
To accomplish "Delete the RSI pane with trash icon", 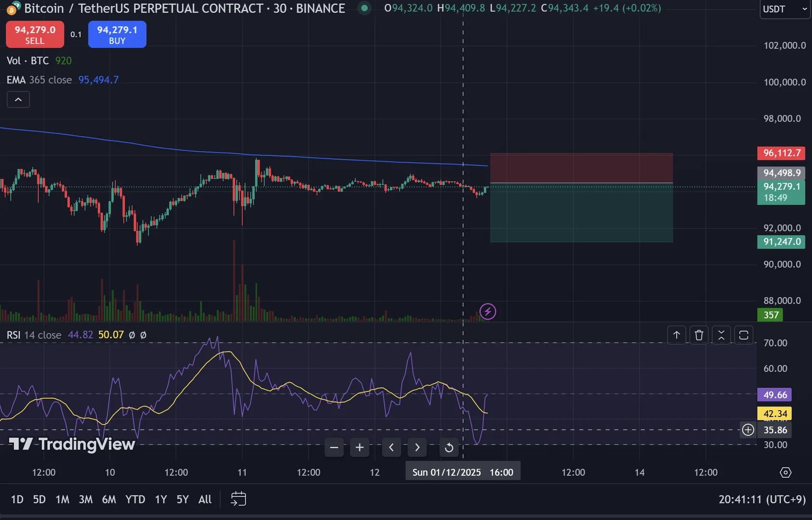I will point(699,335).
